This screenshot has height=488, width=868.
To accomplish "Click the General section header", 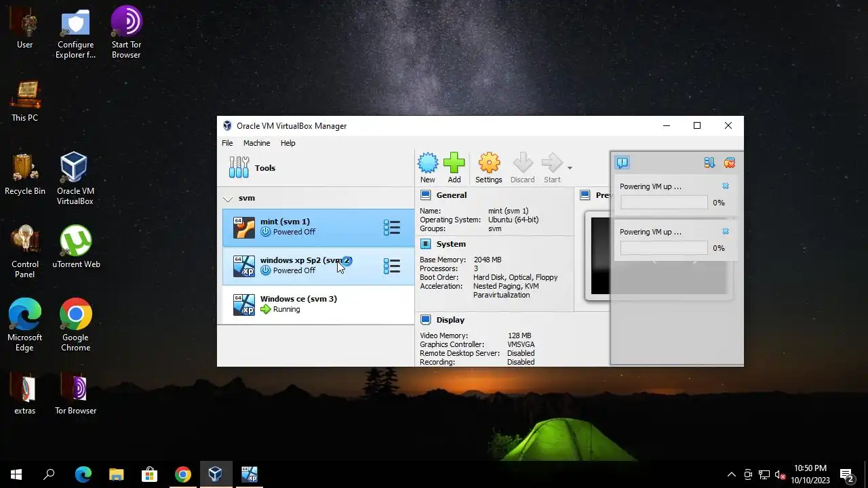I will coord(452,195).
